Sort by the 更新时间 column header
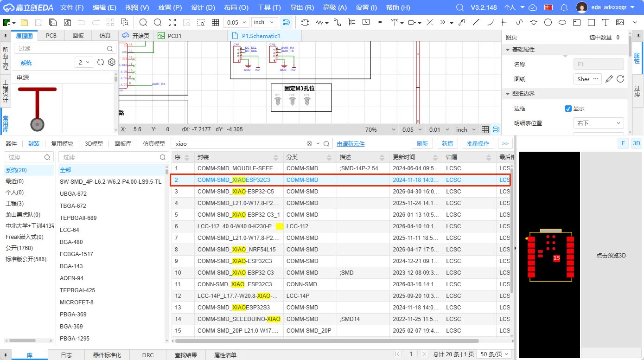 click(x=415, y=157)
